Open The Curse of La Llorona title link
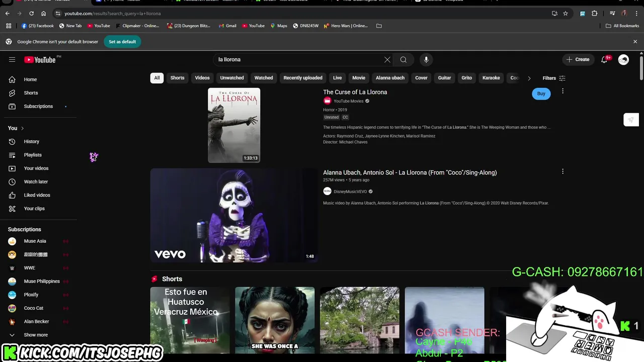This screenshot has height=362, width=644. point(355,92)
